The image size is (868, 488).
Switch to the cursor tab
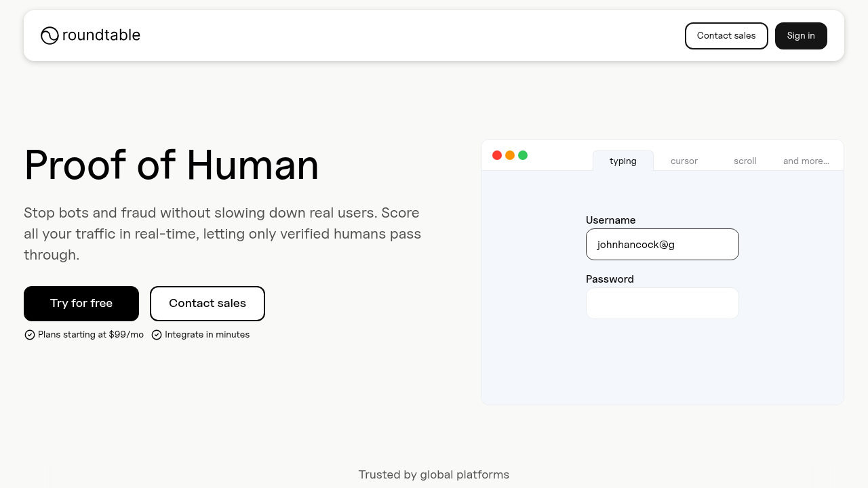tap(684, 161)
